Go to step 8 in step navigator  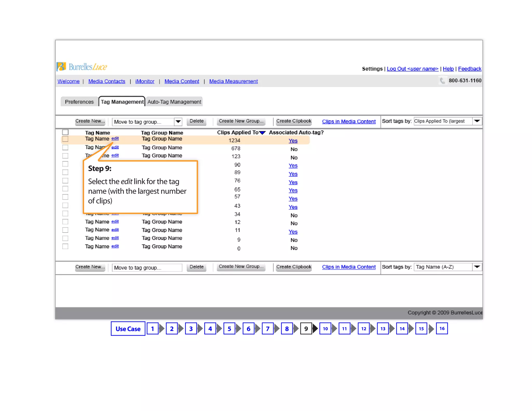click(287, 329)
